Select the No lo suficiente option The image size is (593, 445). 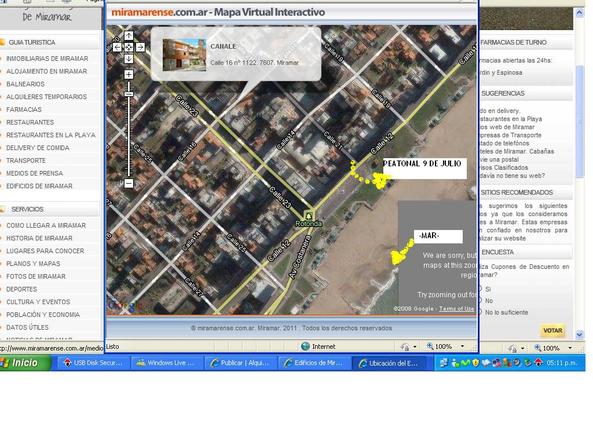[480, 312]
